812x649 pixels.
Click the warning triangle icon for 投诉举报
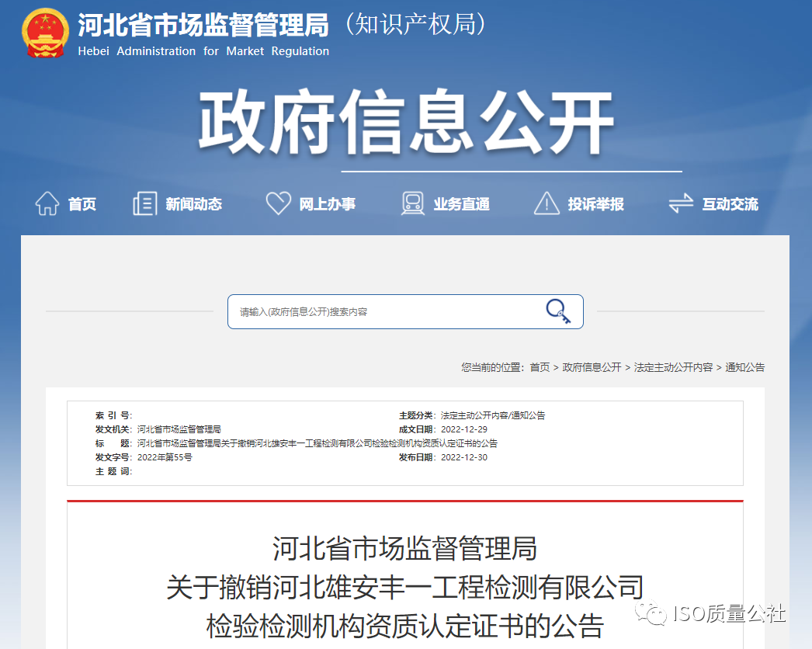pyautogui.click(x=547, y=203)
